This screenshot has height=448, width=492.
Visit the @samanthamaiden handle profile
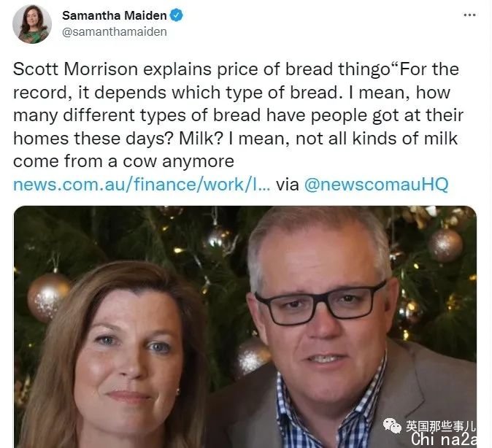coord(114,32)
